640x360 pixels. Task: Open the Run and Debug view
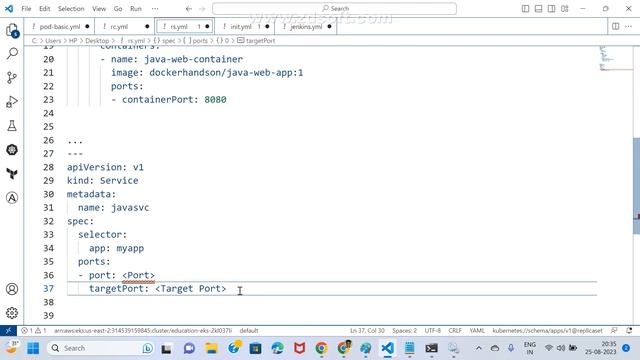(x=12, y=101)
